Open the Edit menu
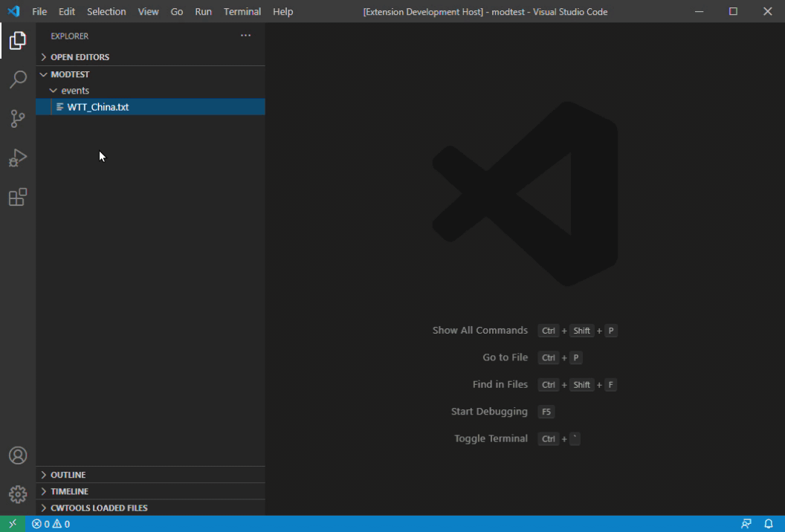This screenshot has height=532, width=785. click(67, 11)
